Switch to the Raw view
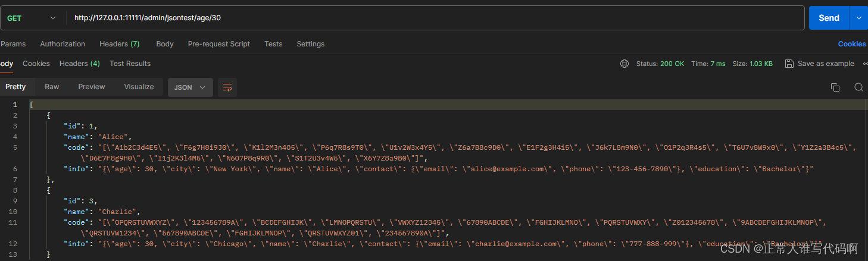Image resolution: width=868 pixels, height=261 pixels. [x=52, y=87]
